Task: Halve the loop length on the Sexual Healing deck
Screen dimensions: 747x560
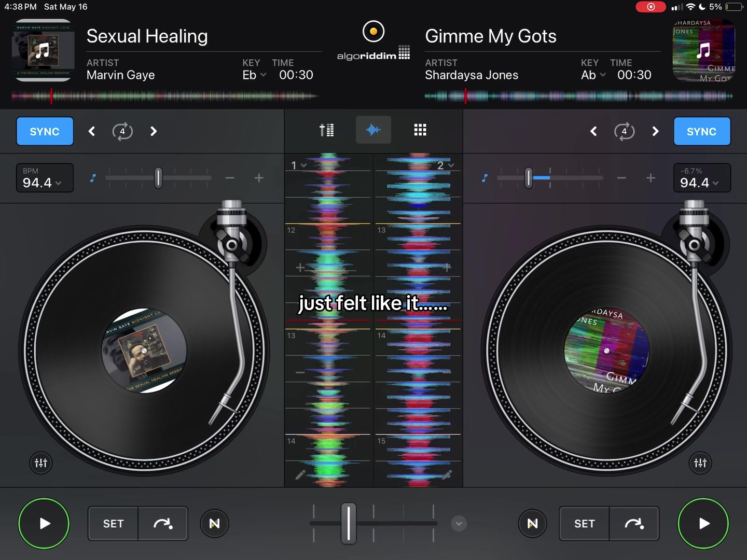Action: (92, 131)
